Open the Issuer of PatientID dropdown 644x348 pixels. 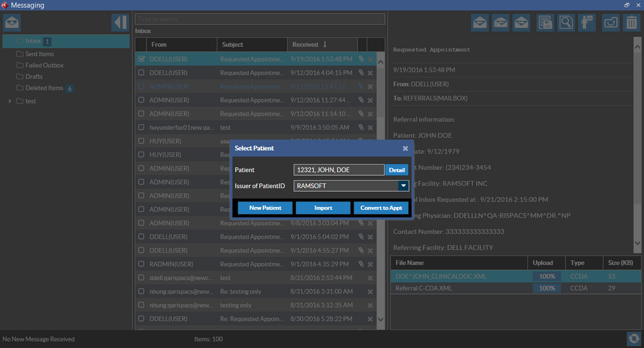pos(403,186)
